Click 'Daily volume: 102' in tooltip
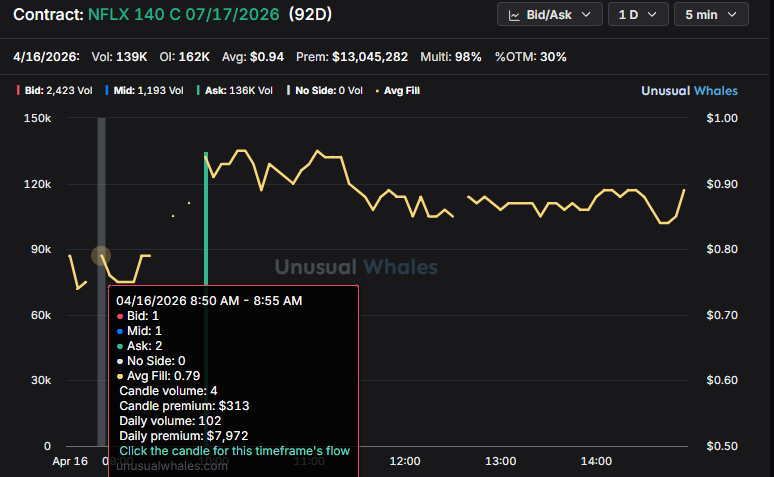The width and height of the screenshot is (774, 477). coord(170,421)
